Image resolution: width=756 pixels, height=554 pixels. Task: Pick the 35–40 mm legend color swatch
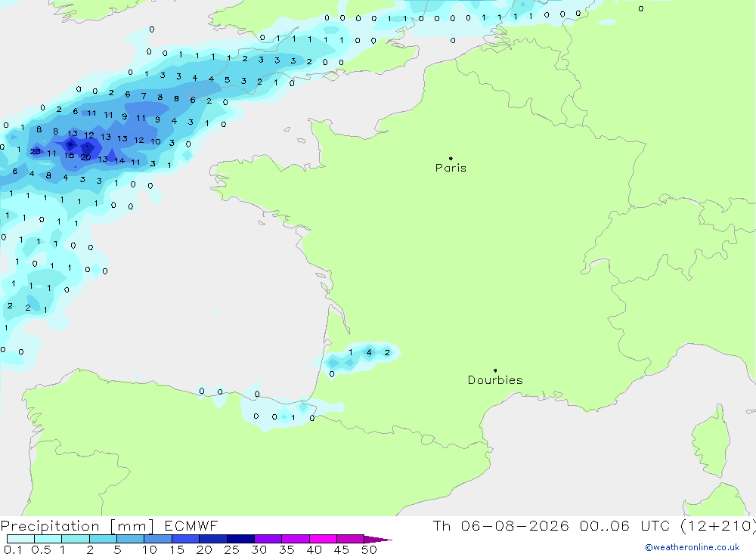tap(296, 539)
